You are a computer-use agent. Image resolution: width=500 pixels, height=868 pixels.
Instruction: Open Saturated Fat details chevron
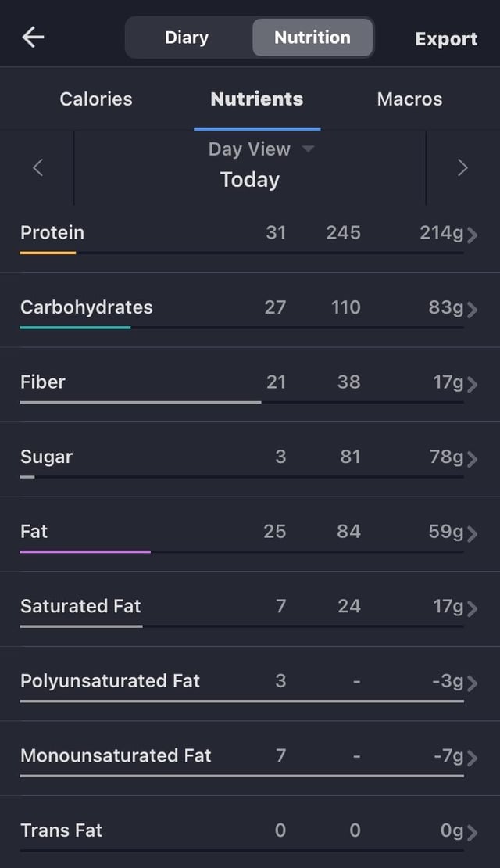tap(472, 608)
